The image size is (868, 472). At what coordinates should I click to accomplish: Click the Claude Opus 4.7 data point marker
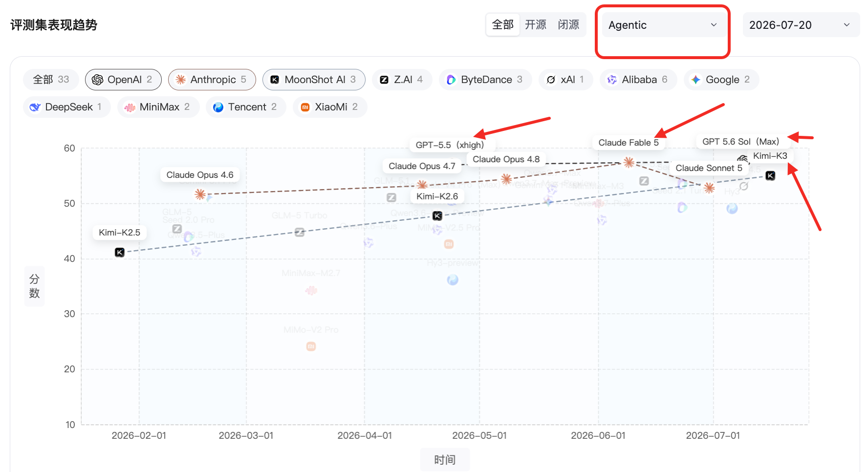pos(422,185)
